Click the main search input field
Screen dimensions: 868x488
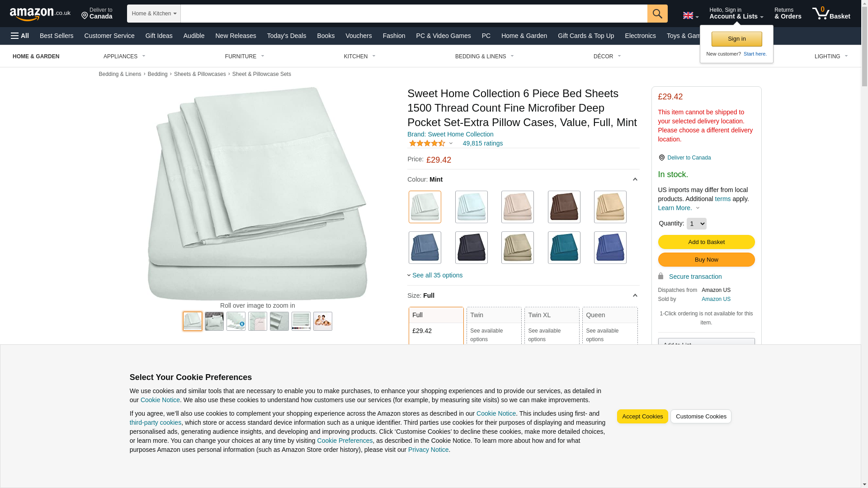413,14
